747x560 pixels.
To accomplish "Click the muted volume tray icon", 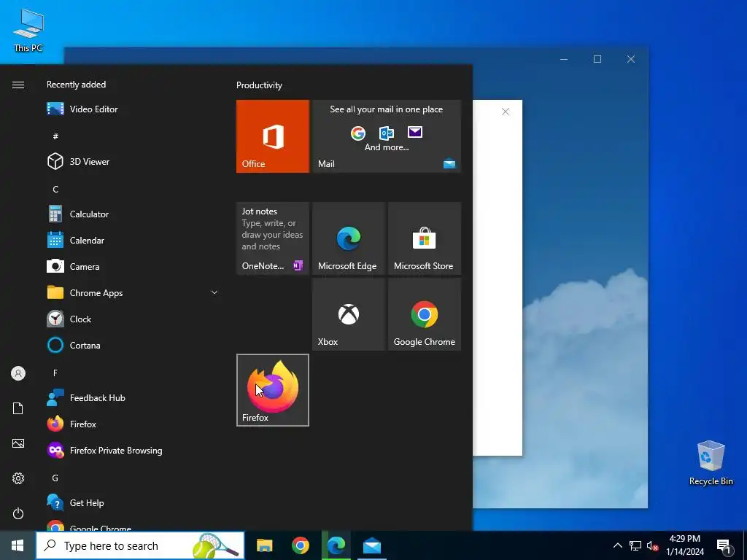I will (652, 545).
